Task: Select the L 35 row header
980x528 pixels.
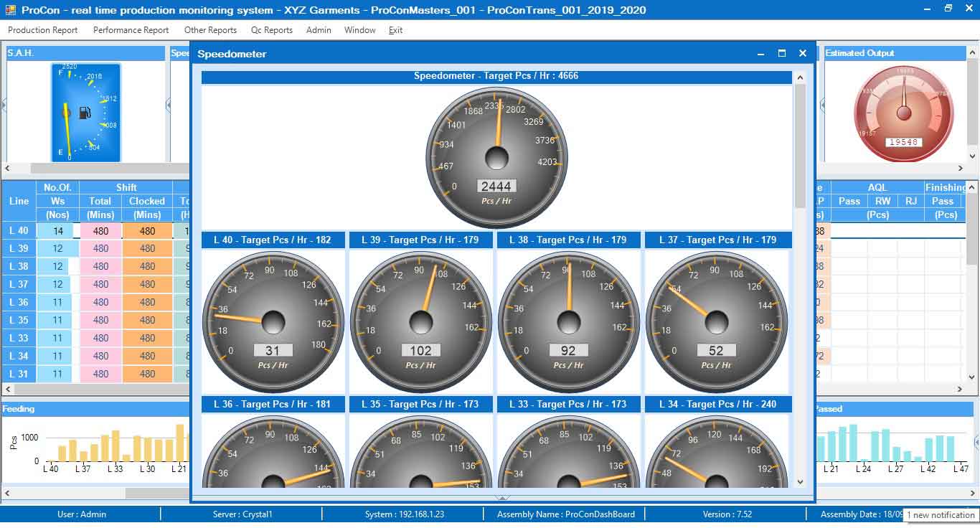Action: (x=19, y=321)
